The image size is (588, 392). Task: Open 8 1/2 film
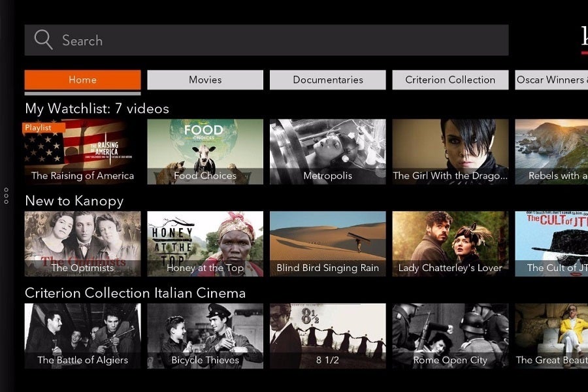click(328, 336)
